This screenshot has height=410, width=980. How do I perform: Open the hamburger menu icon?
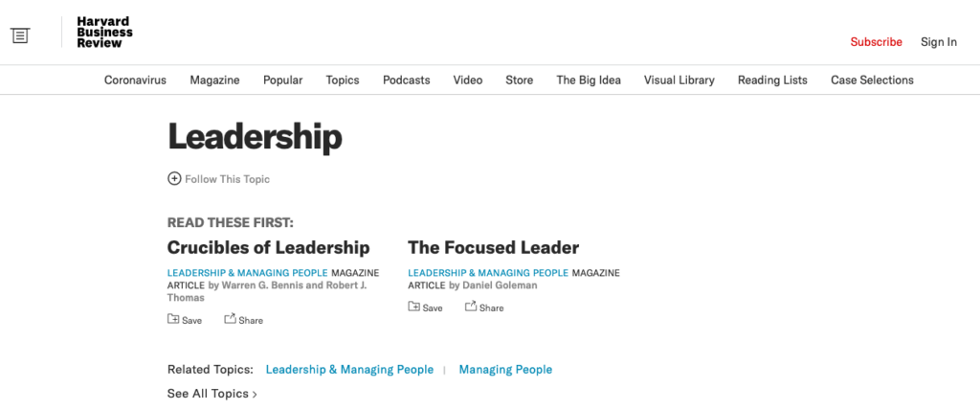click(x=20, y=35)
